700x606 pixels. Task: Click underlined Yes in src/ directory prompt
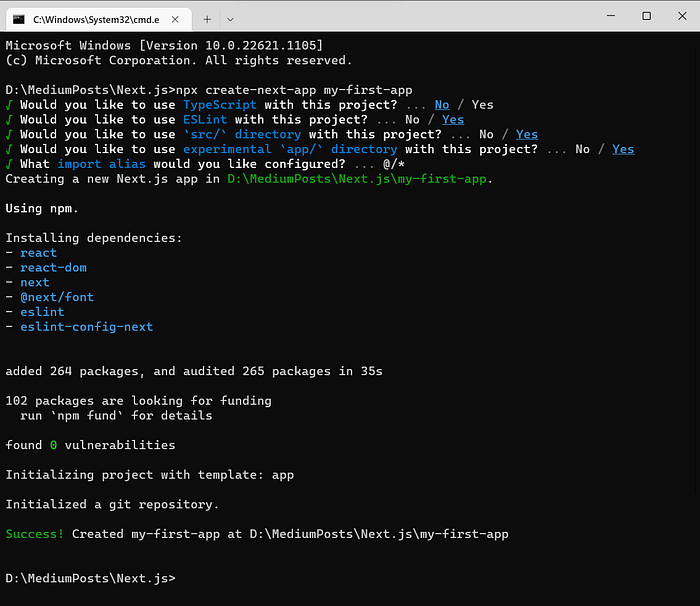coord(527,134)
